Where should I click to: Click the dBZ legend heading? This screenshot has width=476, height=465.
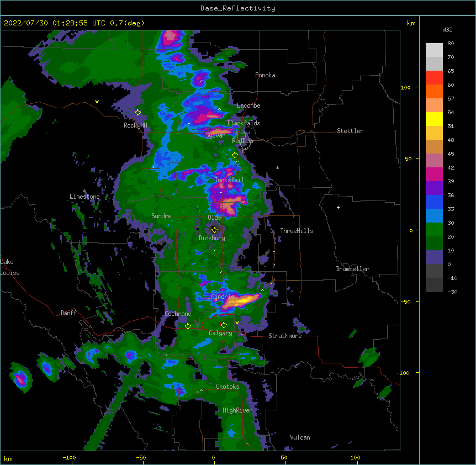click(x=447, y=29)
